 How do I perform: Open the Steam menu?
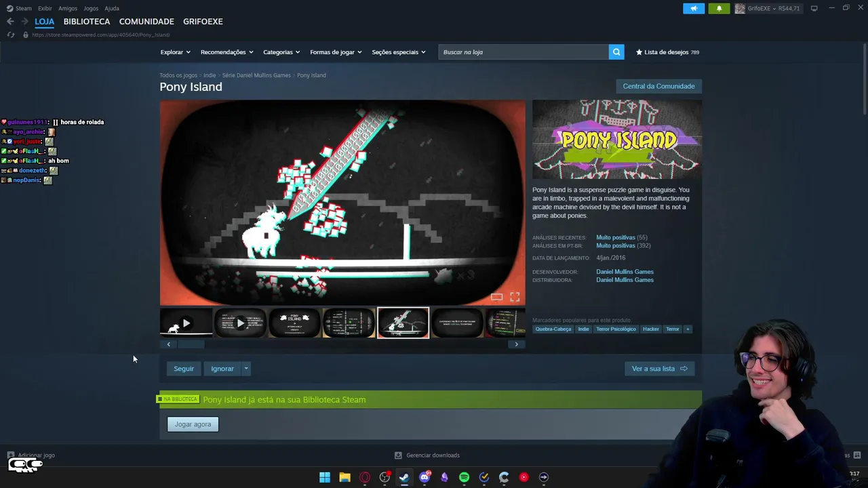(x=24, y=8)
